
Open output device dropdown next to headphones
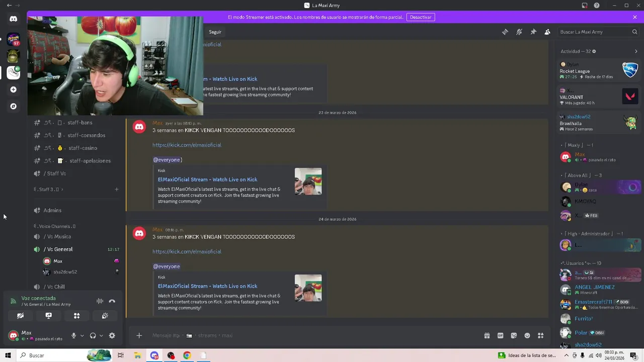(101, 336)
